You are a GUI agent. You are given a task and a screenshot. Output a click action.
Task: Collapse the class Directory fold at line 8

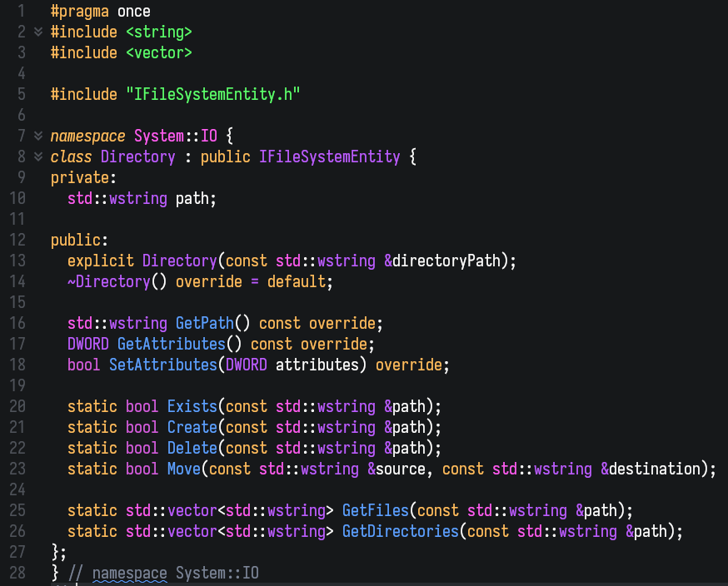coord(38,156)
